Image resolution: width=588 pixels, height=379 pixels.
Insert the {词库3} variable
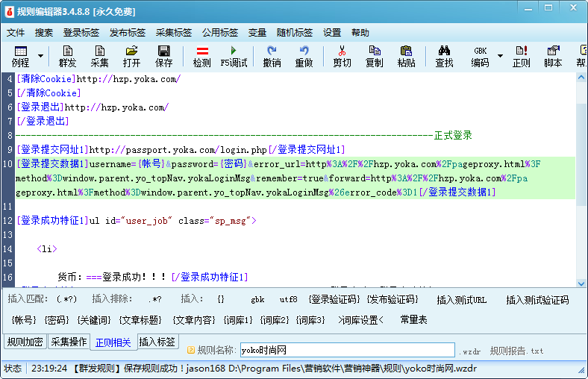tap(310, 320)
